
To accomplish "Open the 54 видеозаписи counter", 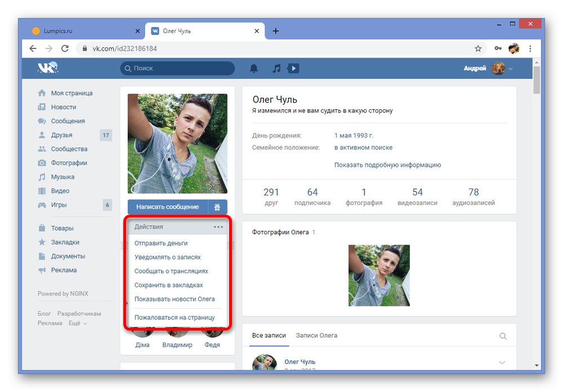I will pos(417,197).
